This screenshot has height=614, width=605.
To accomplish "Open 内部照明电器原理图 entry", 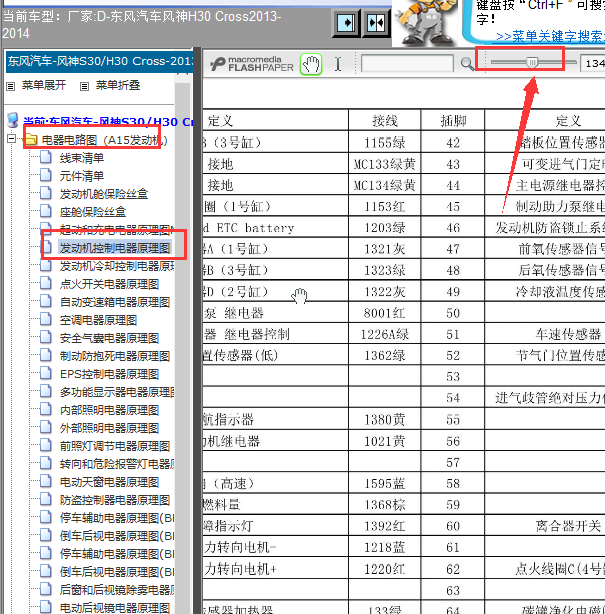I will 109,410.
